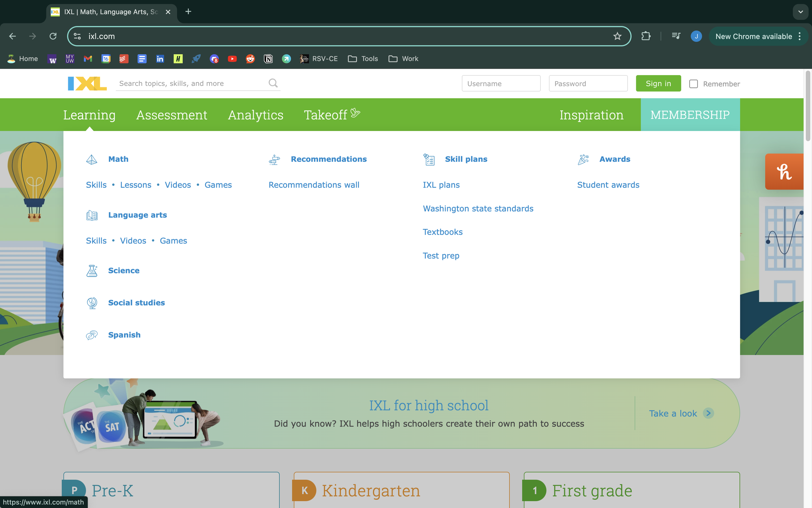The width and height of the screenshot is (812, 508).
Task: Expand the tab search dropdown arrow
Action: (800, 12)
